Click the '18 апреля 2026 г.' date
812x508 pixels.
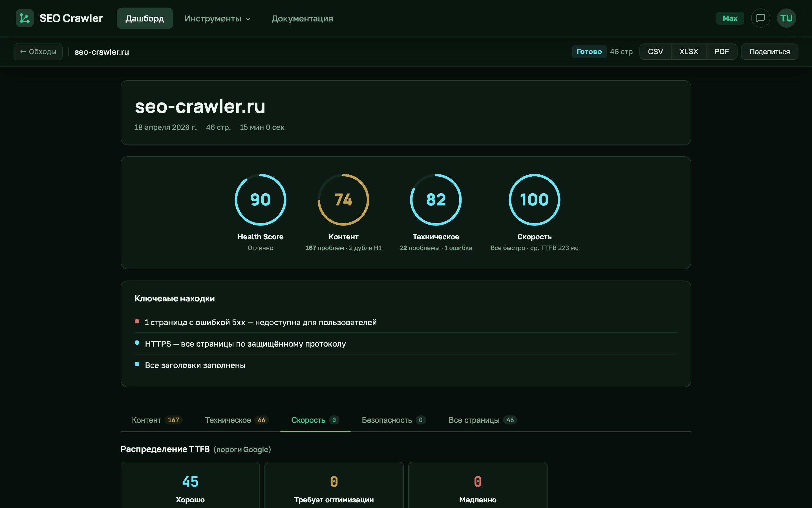tap(166, 127)
